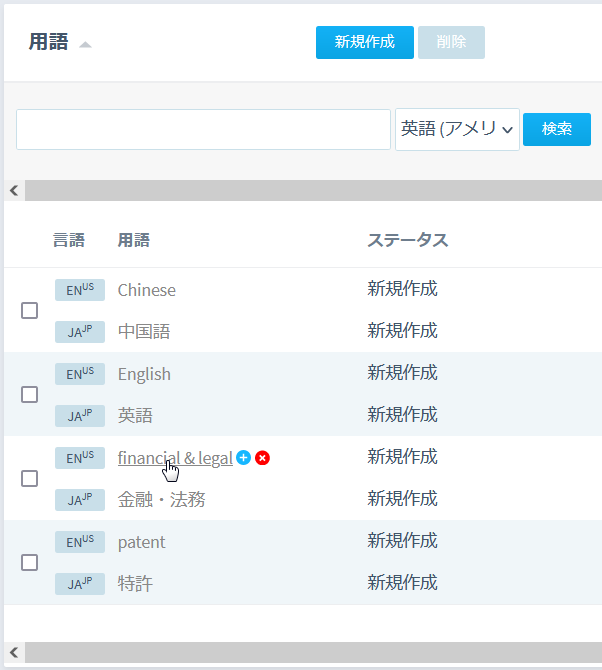Screen dimensions: 602x670
Task: Click the sort arrow next to 用語 title
Action: tap(85, 45)
